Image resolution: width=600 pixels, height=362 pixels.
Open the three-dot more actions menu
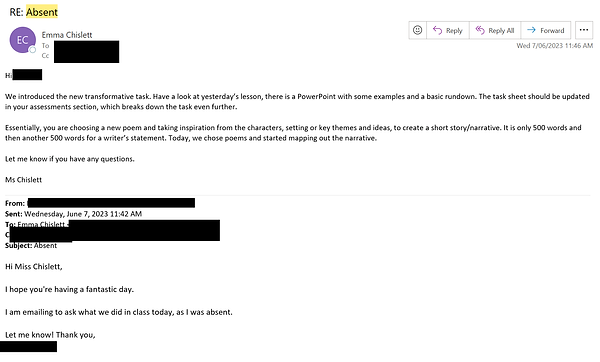(584, 30)
